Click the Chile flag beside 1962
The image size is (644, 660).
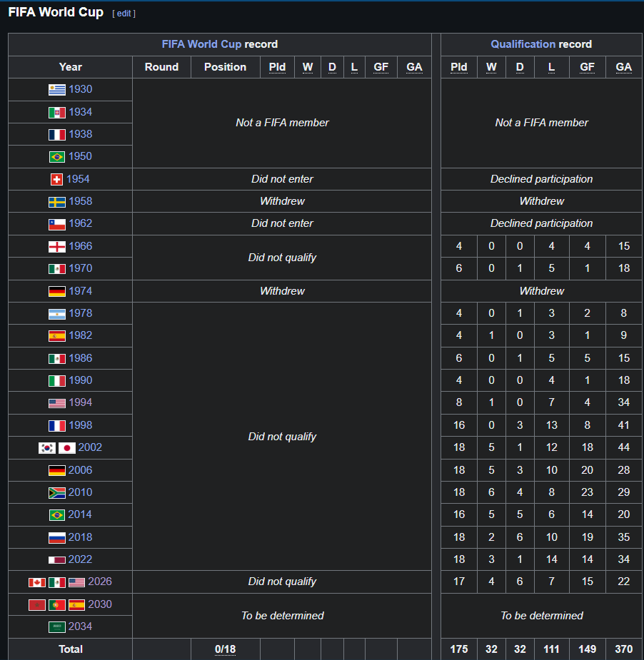[57, 224]
